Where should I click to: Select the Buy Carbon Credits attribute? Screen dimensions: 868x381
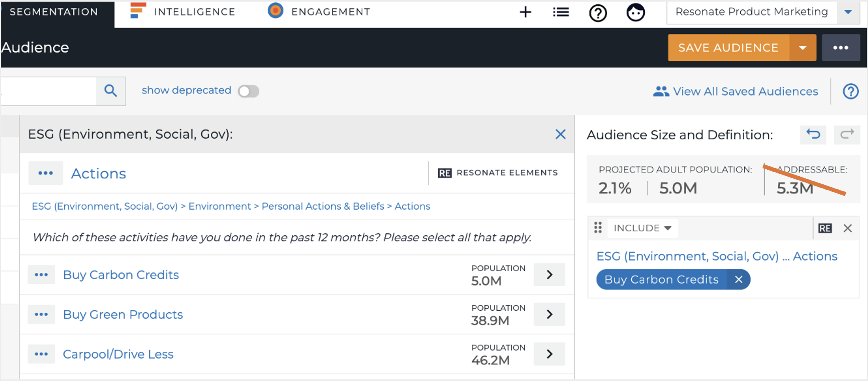[x=121, y=275]
